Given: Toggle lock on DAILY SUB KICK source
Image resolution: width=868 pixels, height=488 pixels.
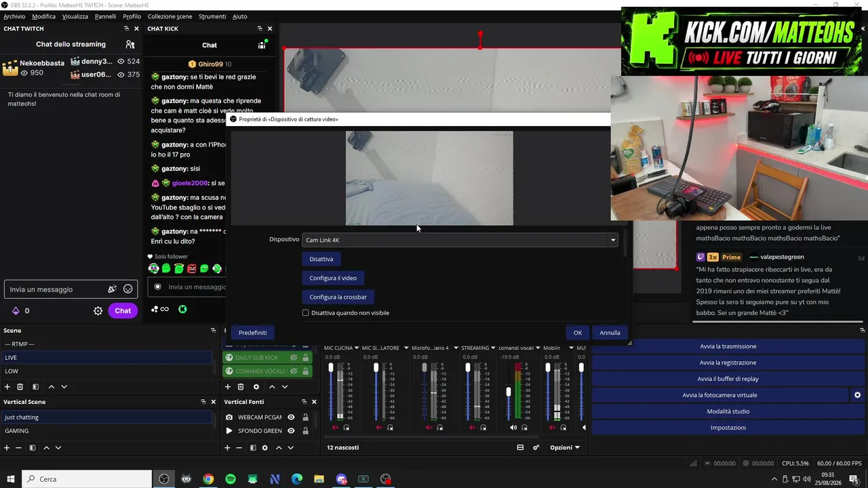Looking at the screenshot, I should tap(306, 358).
